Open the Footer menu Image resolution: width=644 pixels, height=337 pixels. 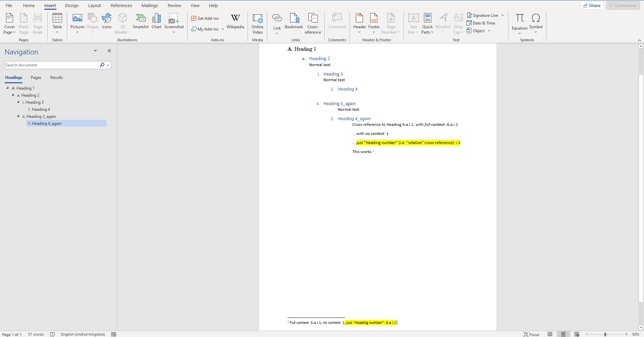(374, 23)
